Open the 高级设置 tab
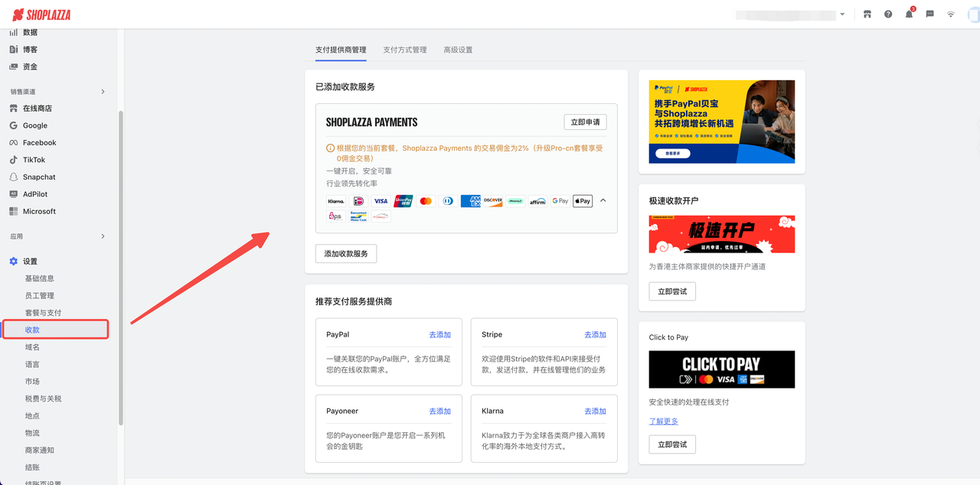 coord(458,49)
